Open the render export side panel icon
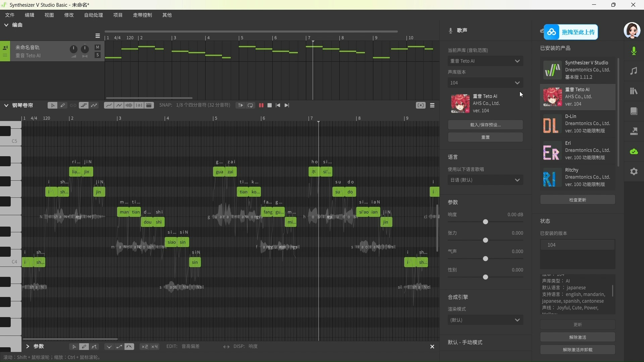The image size is (644, 362). pyautogui.click(x=634, y=131)
